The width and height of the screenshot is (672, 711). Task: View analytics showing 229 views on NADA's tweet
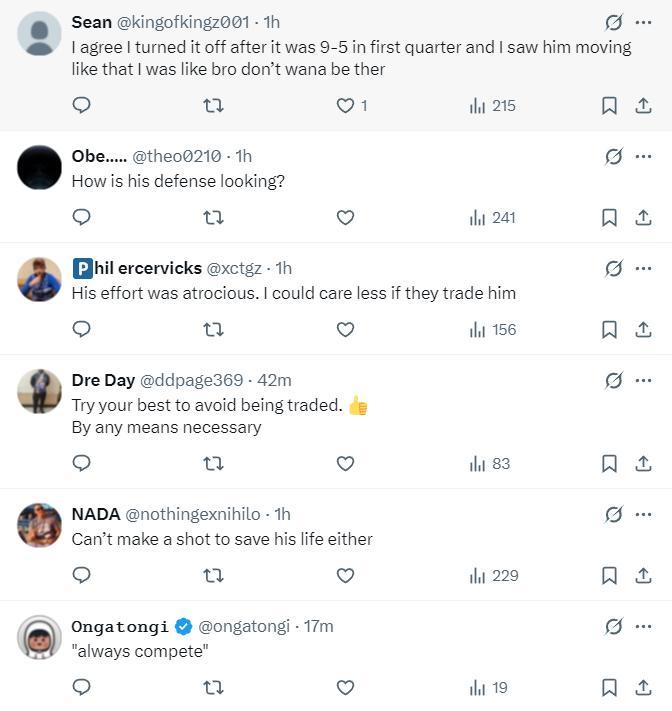click(x=493, y=575)
